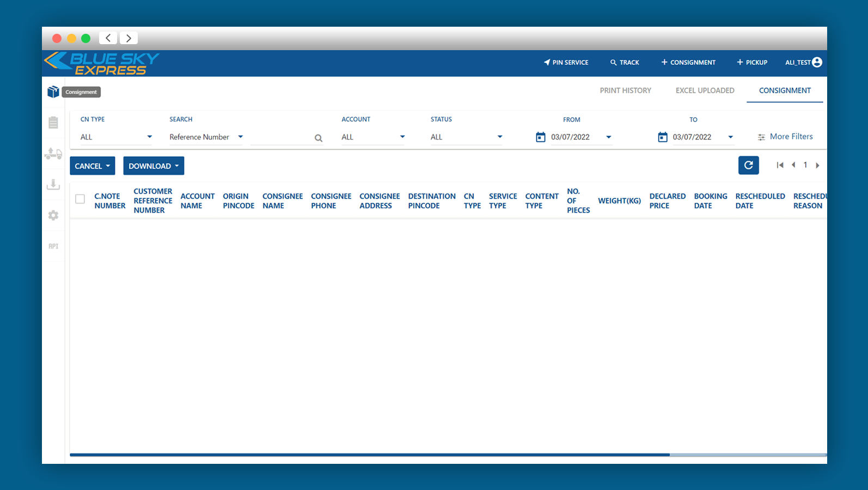868x490 pixels.
Task: Open the Consignment box icon in sidebar
Action: 53,92
